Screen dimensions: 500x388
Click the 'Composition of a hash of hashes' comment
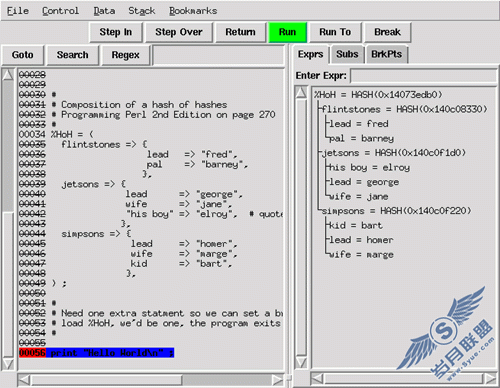(x=144, y=105)
